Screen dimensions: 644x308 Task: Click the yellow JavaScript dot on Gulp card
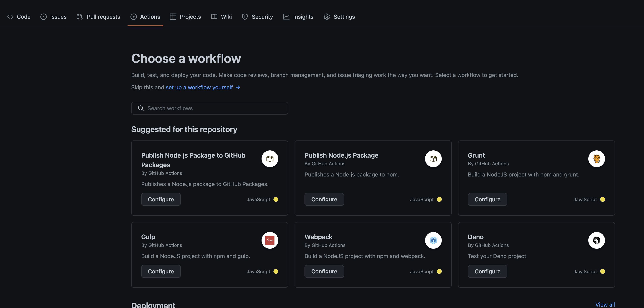tap(276, 271)
